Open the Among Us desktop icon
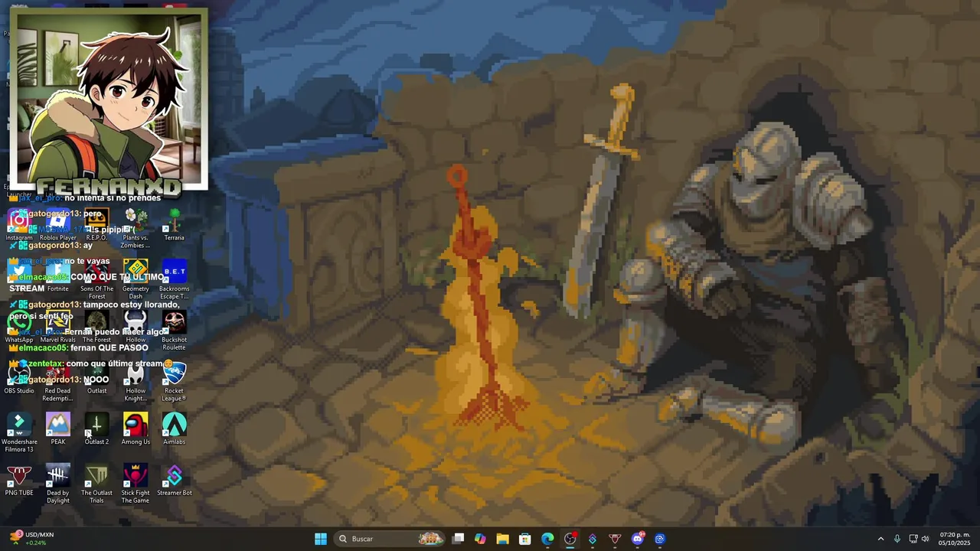 136,429
